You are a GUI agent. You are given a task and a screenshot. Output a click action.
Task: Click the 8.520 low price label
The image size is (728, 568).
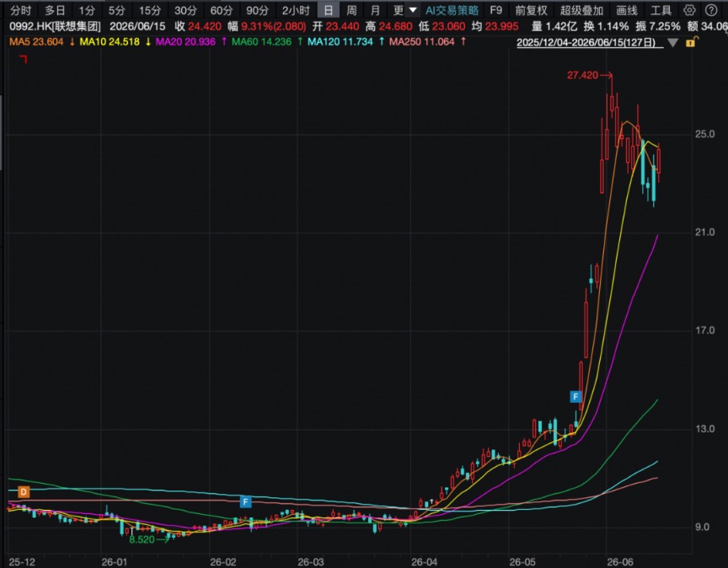coord(142,539)
